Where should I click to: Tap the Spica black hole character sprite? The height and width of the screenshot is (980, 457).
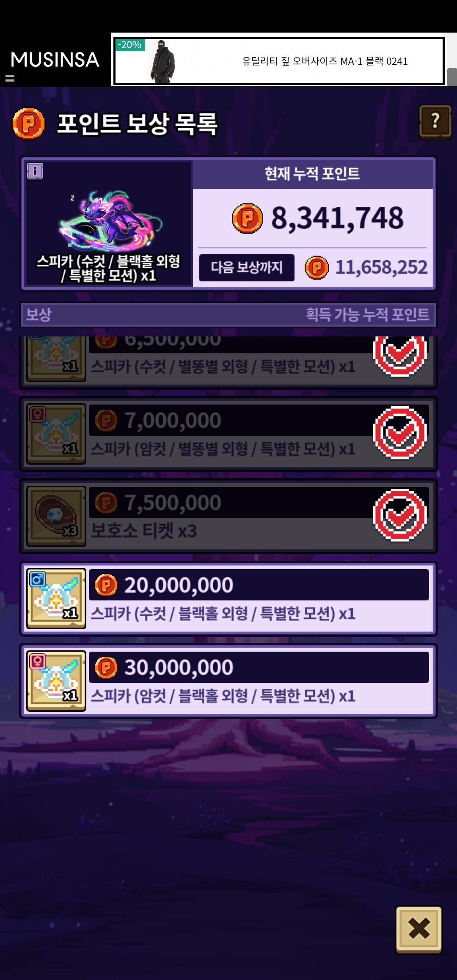click(110, 220)
